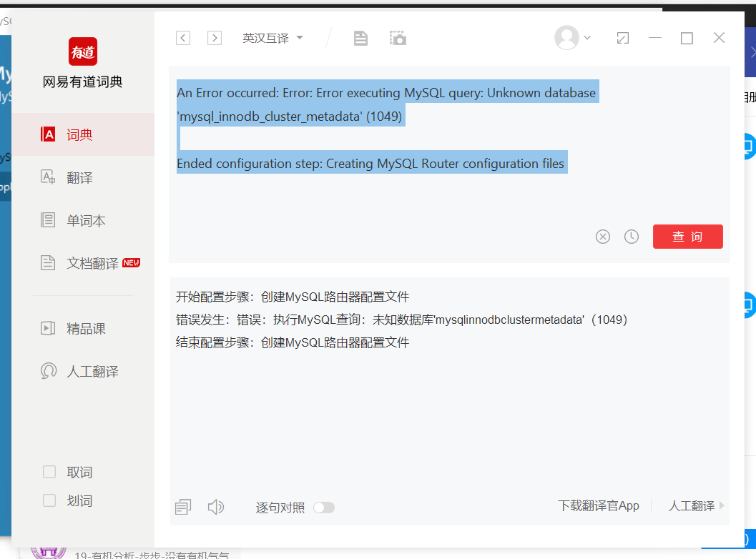This screenshot has height=559, width=756.
Task: Click the 人工翻译 headset icon
Action: [x=49, y=371]
